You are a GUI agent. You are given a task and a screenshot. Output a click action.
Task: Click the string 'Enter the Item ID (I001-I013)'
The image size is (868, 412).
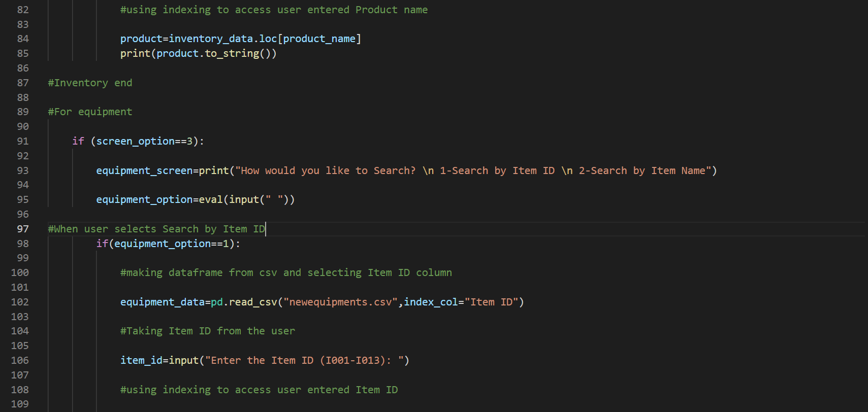[298, 360]
